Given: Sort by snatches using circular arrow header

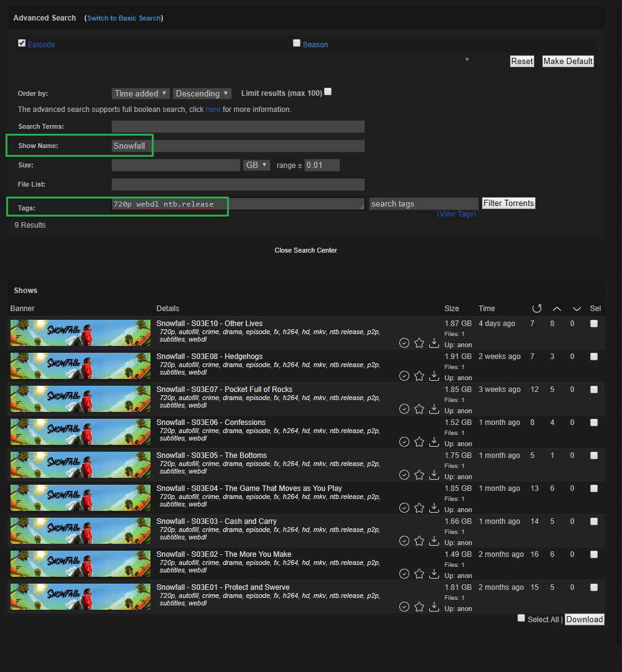Looking at the screenshot, I should click(x=537, y=309).
